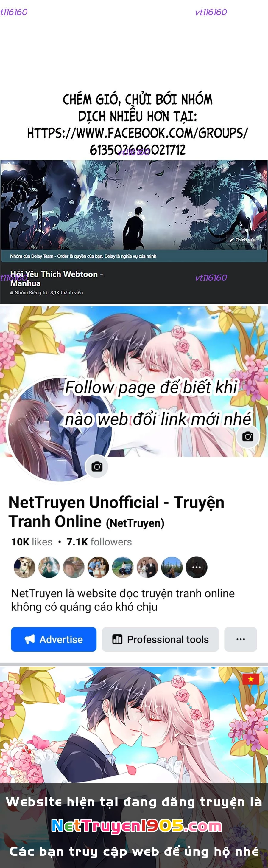Open the NetTruyen1905.com website link
Image resolution: width=268 pixels, height=868 pixels.
(x=137, y=826)
